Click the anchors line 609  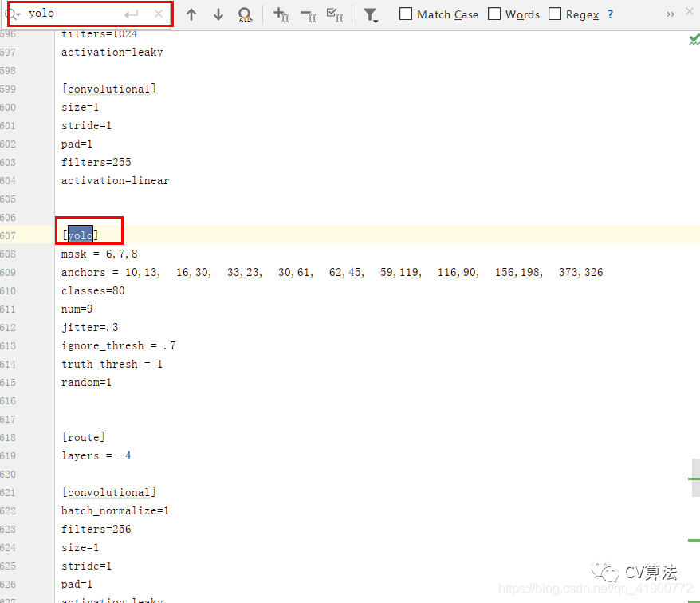(332, 273)
